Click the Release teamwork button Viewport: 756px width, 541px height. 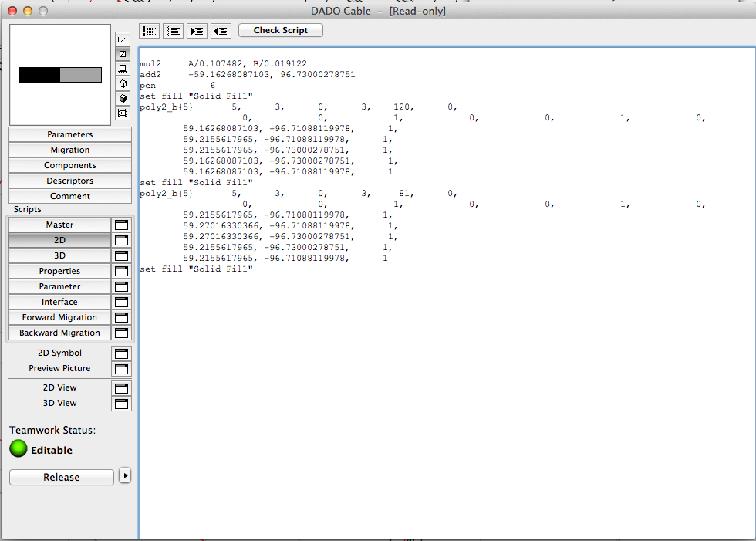(61, 477)
